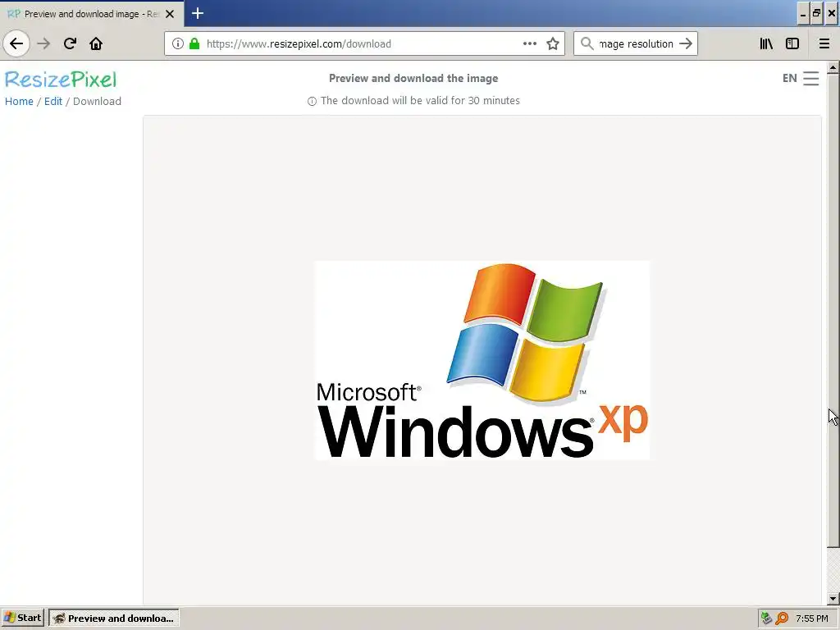The height and width of the screenshot is (630, 840).
Task: Open the Library bookmarks icon
Action: coord(766,43)
